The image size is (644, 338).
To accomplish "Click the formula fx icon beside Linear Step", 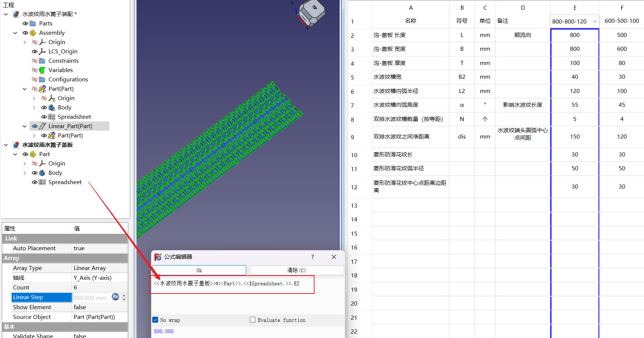I will (x=116, y=297).
